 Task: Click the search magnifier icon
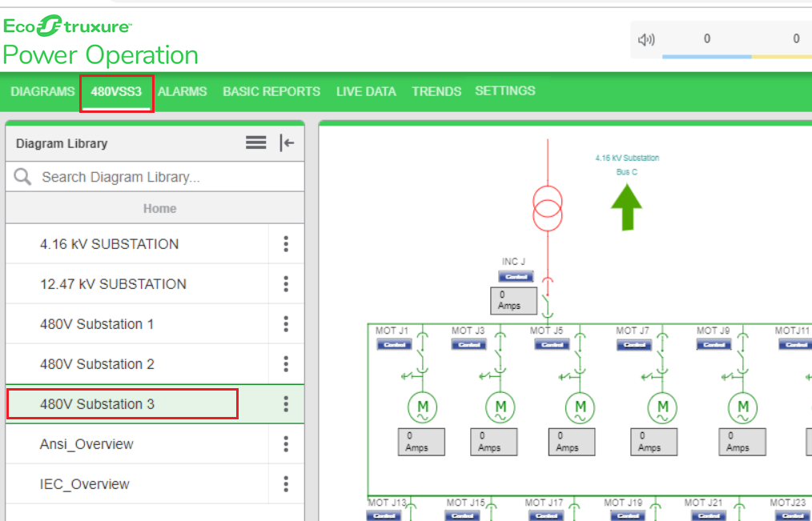(22, 177)
